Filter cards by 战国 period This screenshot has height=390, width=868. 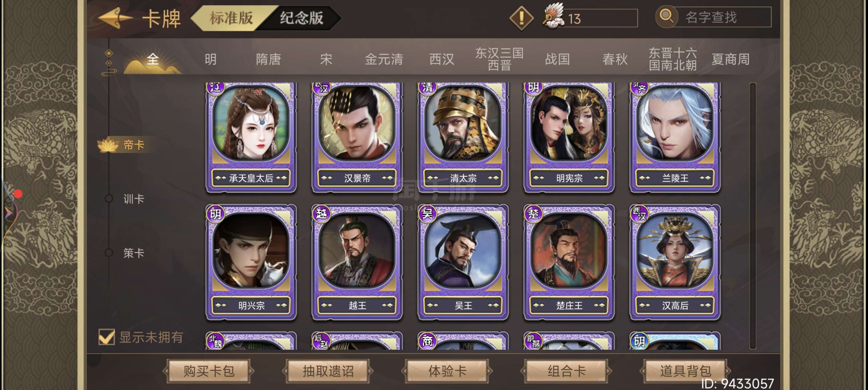pos(557,59)
